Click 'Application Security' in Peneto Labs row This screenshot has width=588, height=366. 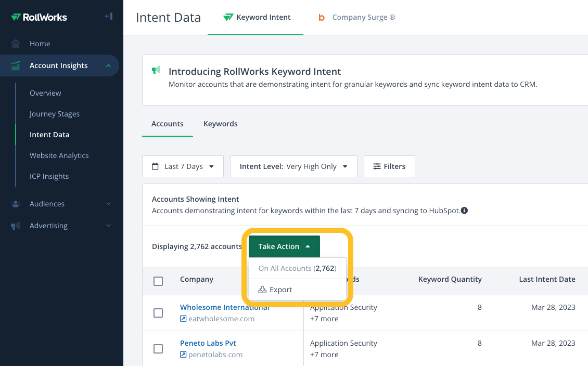[x=343, y=343]
